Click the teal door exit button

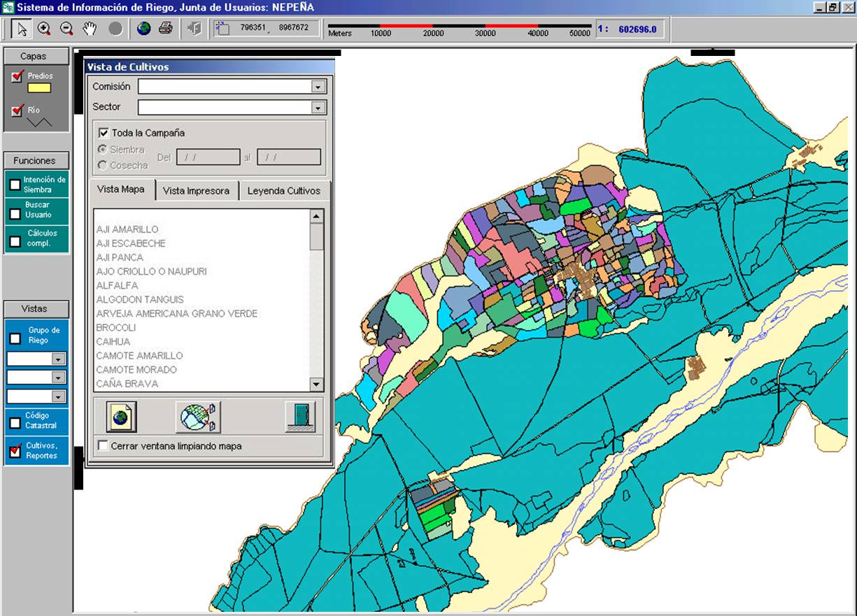tap(300, 417)
